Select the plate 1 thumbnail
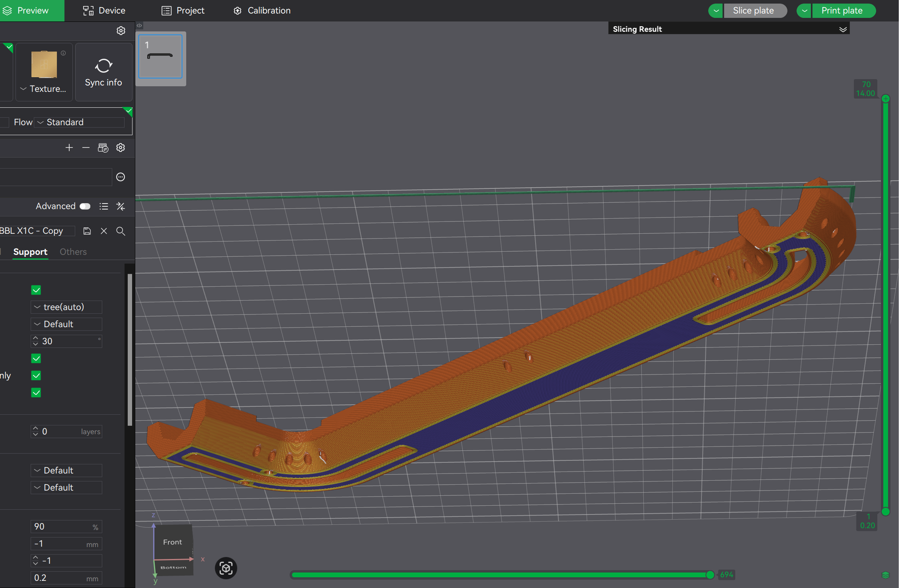 click(x=160, y=56)
